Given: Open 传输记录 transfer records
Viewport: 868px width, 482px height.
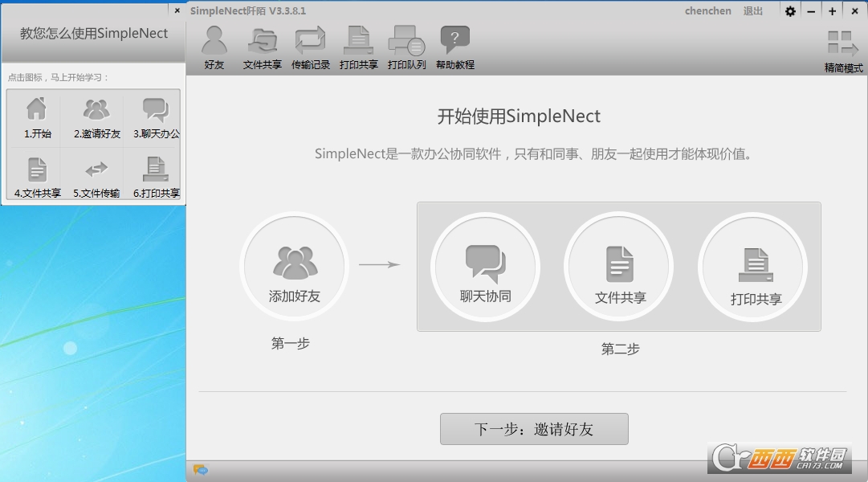Looking at the screenshot, I should (311, 47).
